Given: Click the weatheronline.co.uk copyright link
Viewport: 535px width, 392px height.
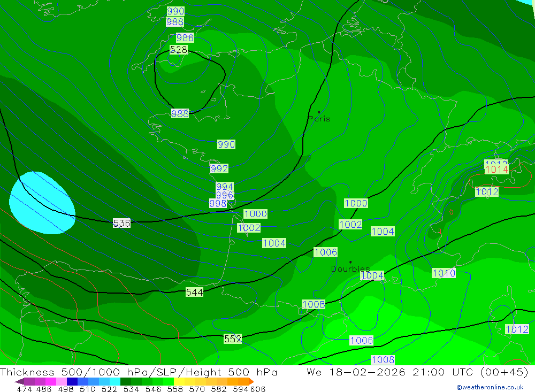Looking at the screenshot, I should [x=490, y=387].
